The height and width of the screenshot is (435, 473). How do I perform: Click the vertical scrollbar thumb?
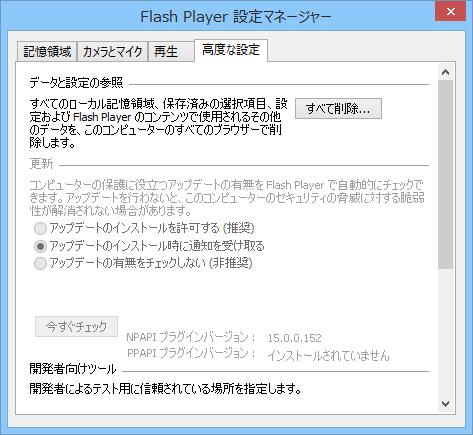pyautogui.click(x=445, y=174)
